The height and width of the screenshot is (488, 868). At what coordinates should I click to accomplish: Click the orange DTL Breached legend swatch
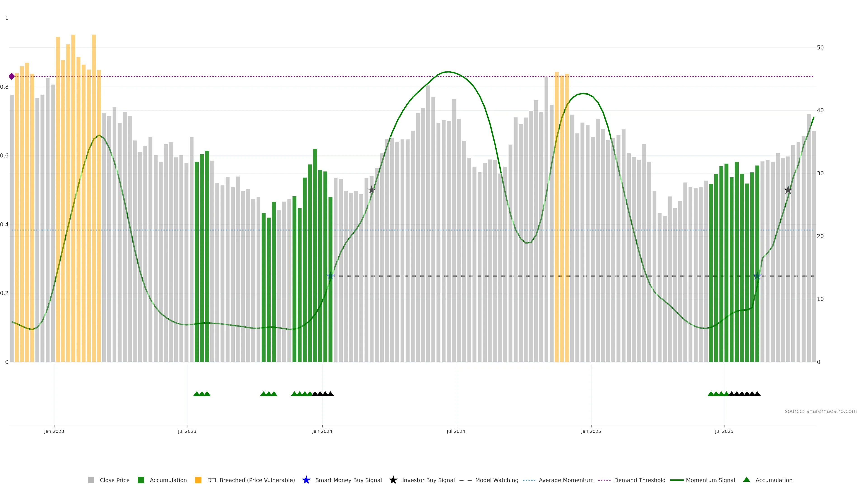coord(198,480)
